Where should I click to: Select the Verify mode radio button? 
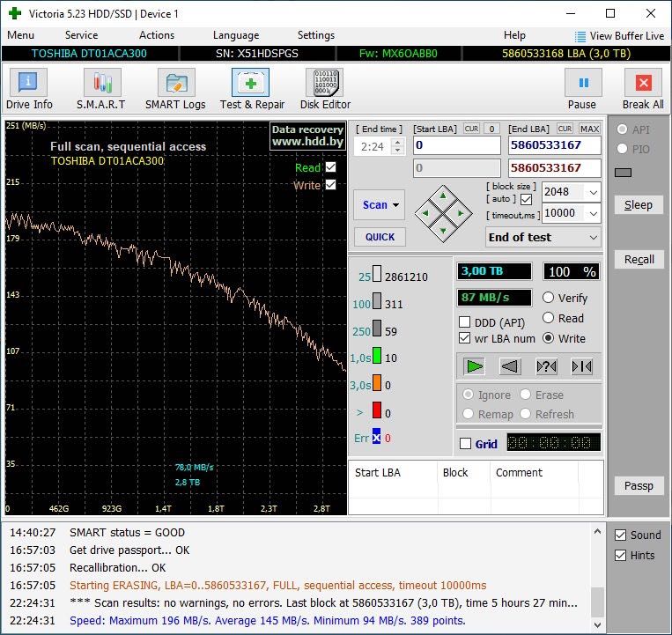tap(548, 298)
